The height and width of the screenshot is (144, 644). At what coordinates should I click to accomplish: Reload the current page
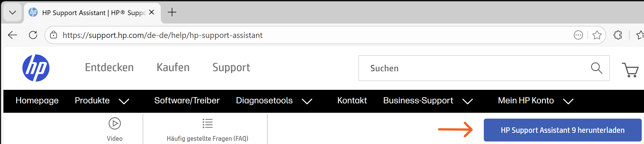33,35
